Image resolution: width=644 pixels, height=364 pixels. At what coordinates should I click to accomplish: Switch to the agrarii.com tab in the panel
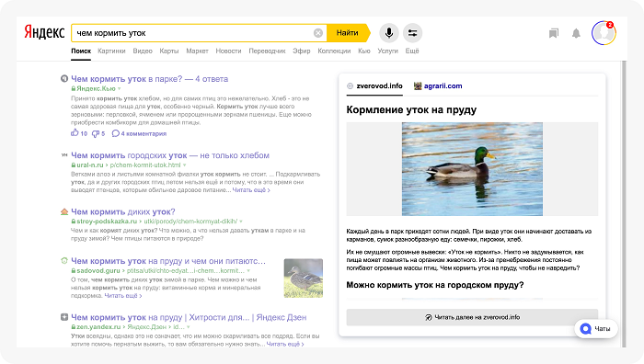click(438, 85)
